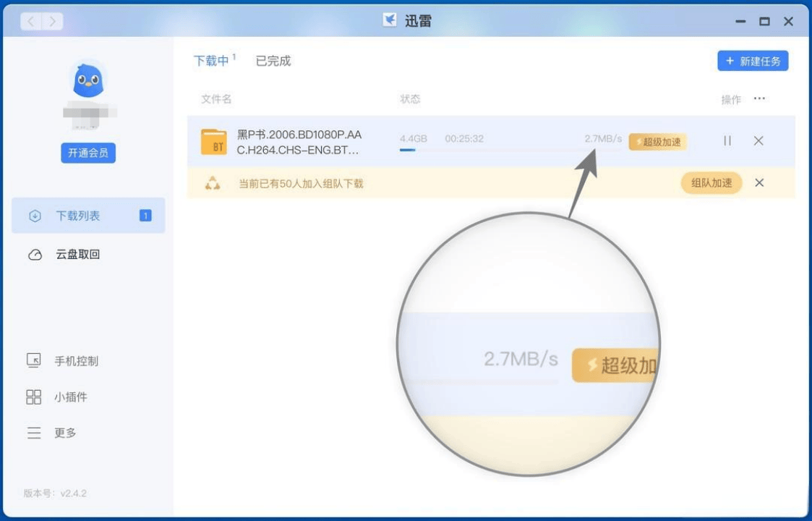Click the back navigation arrow
Image resolution: width=812 pixels, height=521 pixels.
(x=31, y=21)
